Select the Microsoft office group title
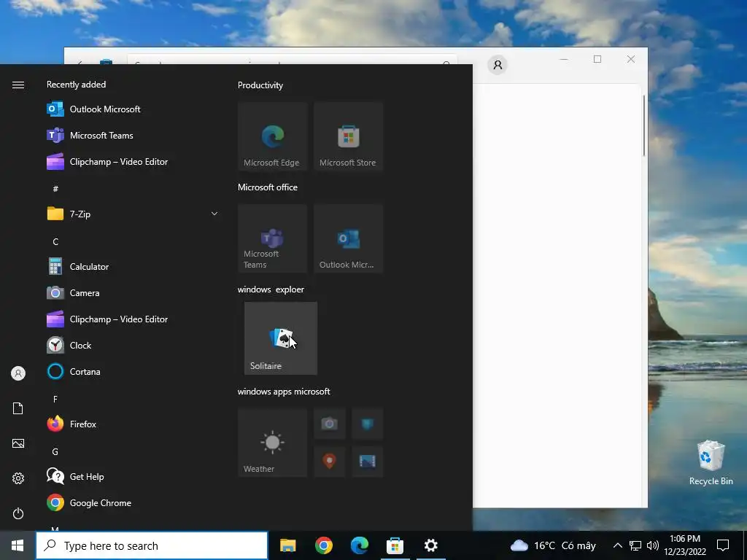The width and height of the screenshot is (747, 560). click(x=267, y=187)
